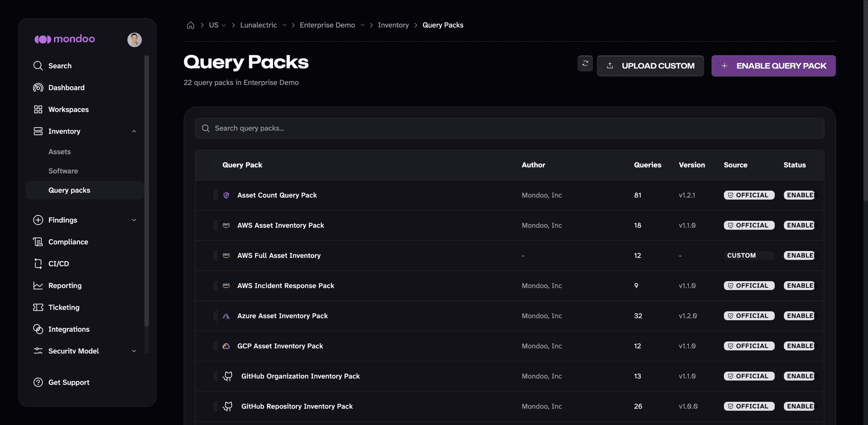Open Assets under Inventory
This screenshot has height=425, width=868.
59,151
